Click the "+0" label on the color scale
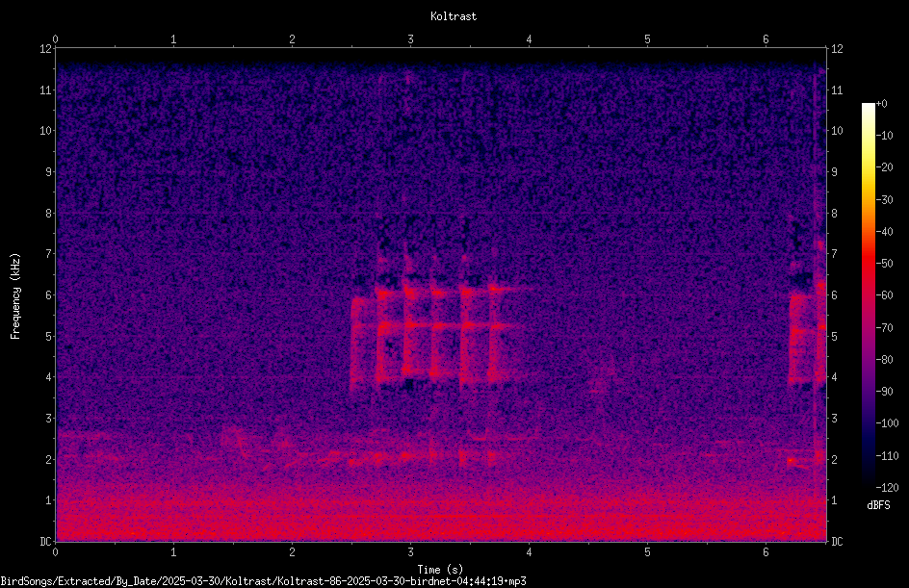This screenshot has width=909, height=588. coord(882,104)
